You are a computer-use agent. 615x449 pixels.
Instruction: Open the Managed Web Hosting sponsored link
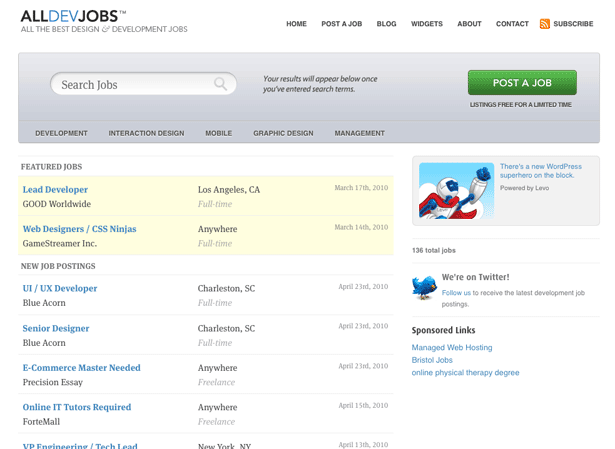(452, 348)
